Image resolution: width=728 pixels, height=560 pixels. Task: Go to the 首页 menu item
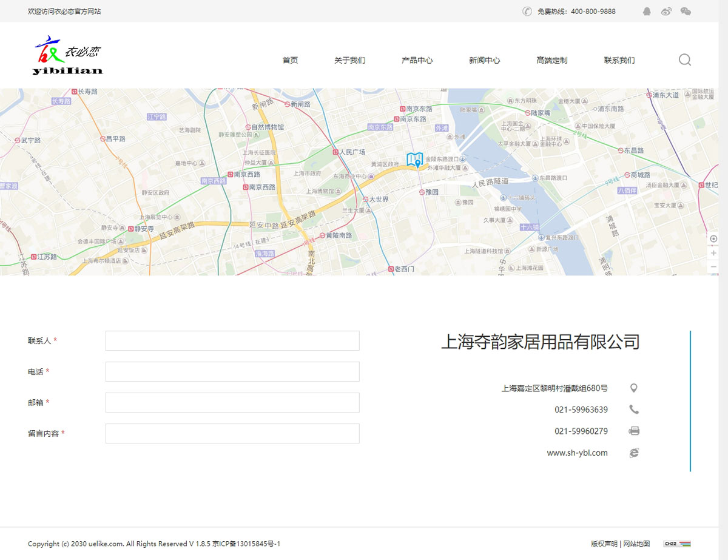[x=290, y=60]
